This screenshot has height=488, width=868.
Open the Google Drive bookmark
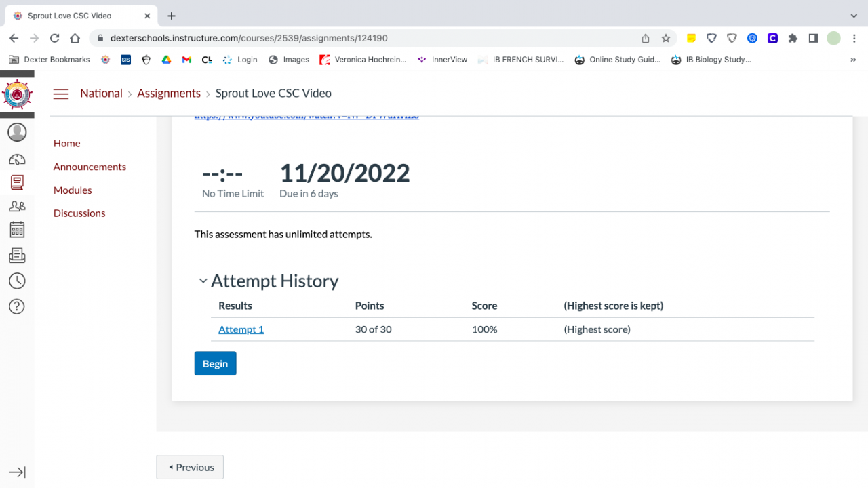point(166,60)
